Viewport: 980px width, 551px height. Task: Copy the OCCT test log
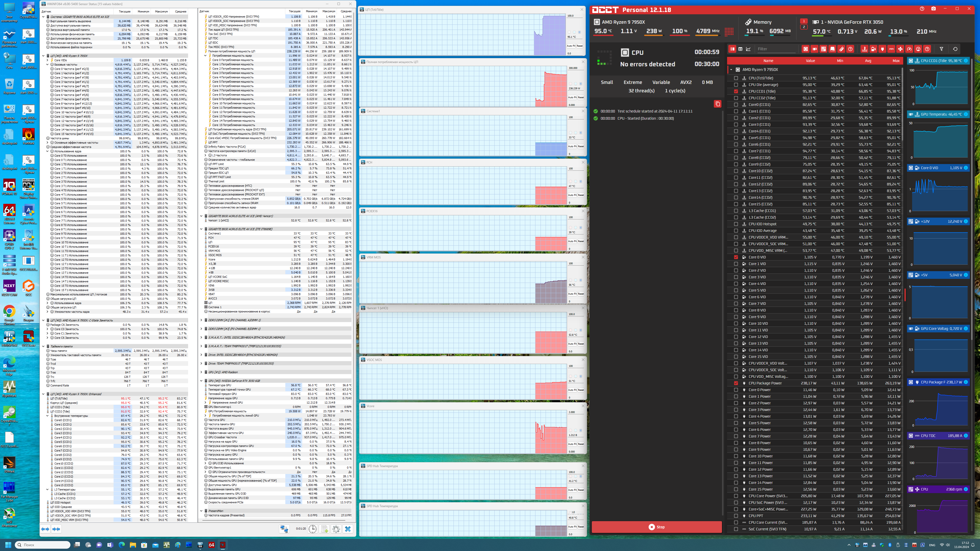coord(717,104)
